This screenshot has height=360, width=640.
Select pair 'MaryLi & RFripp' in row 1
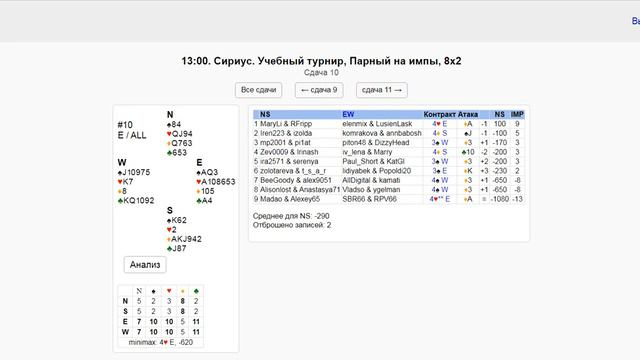click(x=286, y=124)
